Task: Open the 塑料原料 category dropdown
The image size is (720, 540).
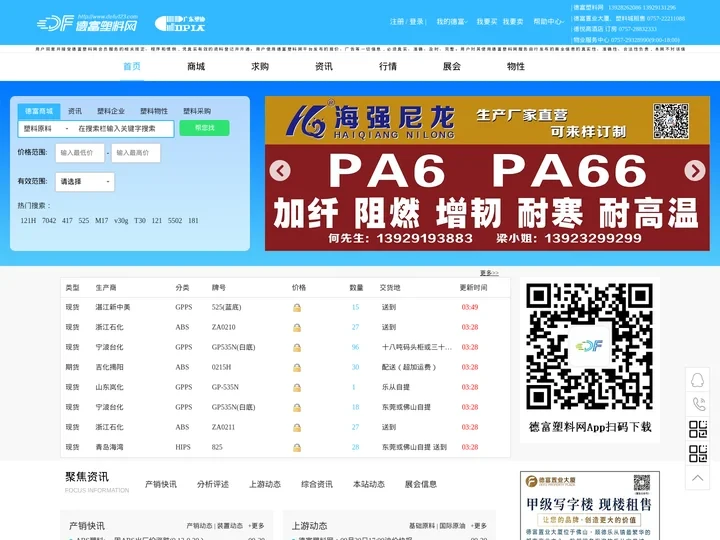Action: click(46, 129)
